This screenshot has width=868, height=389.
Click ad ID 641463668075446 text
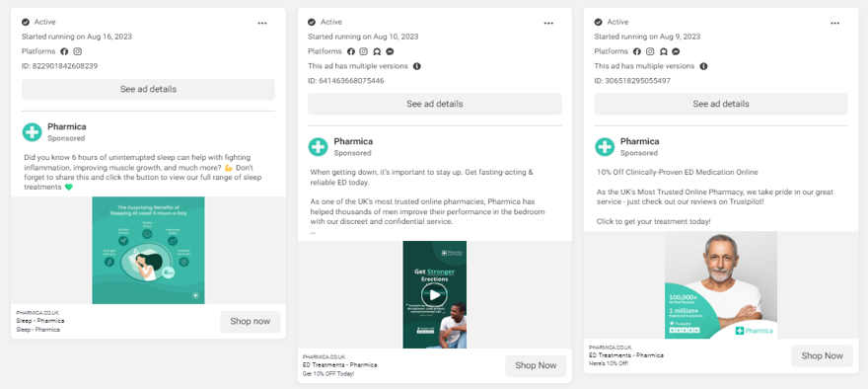click(x=346, y=80)
